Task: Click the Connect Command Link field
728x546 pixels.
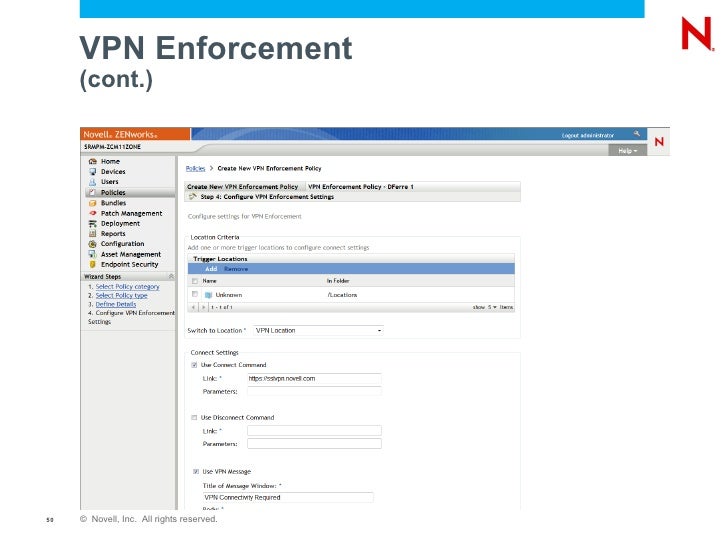Action: point(314,378)
